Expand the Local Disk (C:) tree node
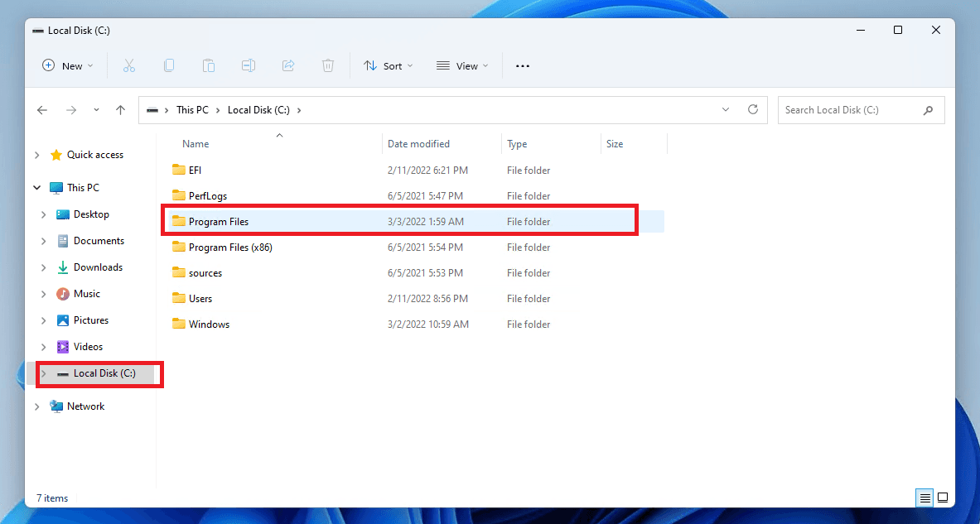 [x=43, y=373]
